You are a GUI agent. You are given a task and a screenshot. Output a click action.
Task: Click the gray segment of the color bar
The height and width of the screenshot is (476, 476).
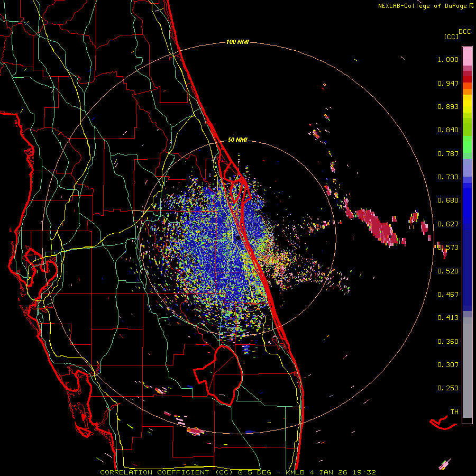pyautogui.click(x=467, y=368)
